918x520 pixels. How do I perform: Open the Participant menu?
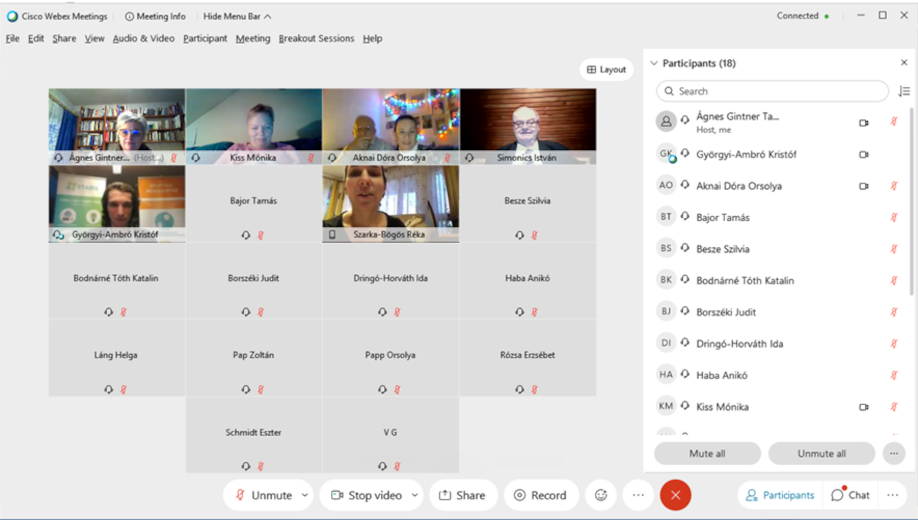pyautogui.click(x=205, y=39)
